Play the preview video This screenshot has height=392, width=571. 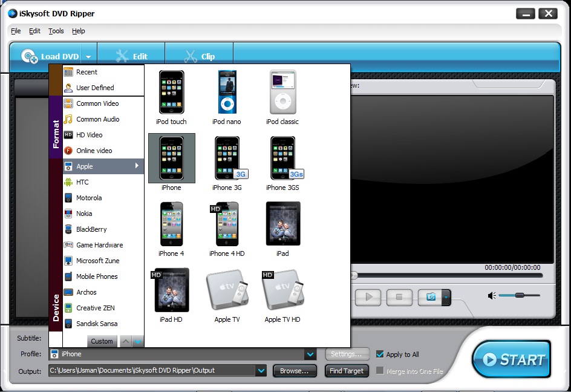click(368, 297)
